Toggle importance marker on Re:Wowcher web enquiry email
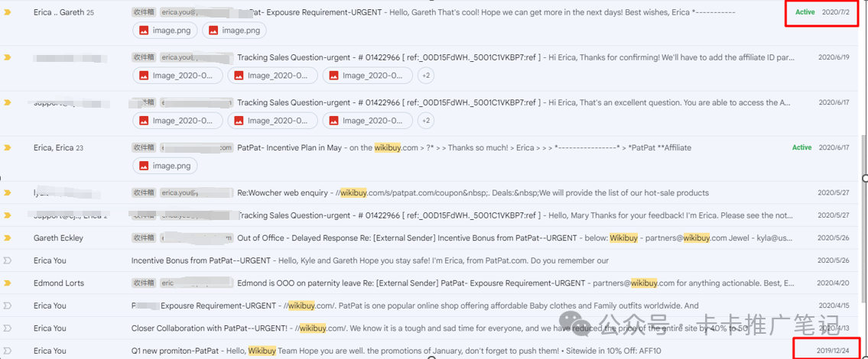Screen dimensions: 868x359 7,192
